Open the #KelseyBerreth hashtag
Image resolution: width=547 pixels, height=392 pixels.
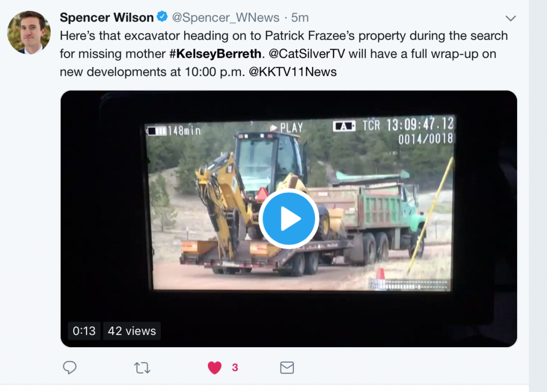215,54
